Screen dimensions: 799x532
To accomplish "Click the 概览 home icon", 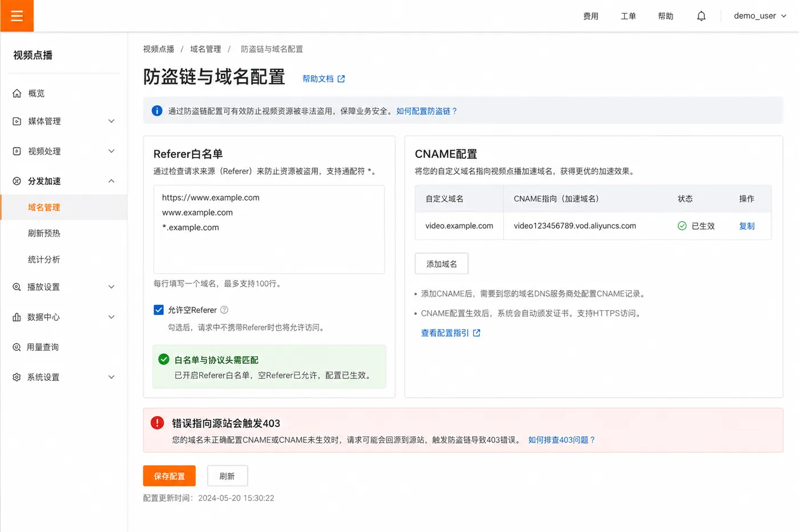I will click(x=17, y=93).
